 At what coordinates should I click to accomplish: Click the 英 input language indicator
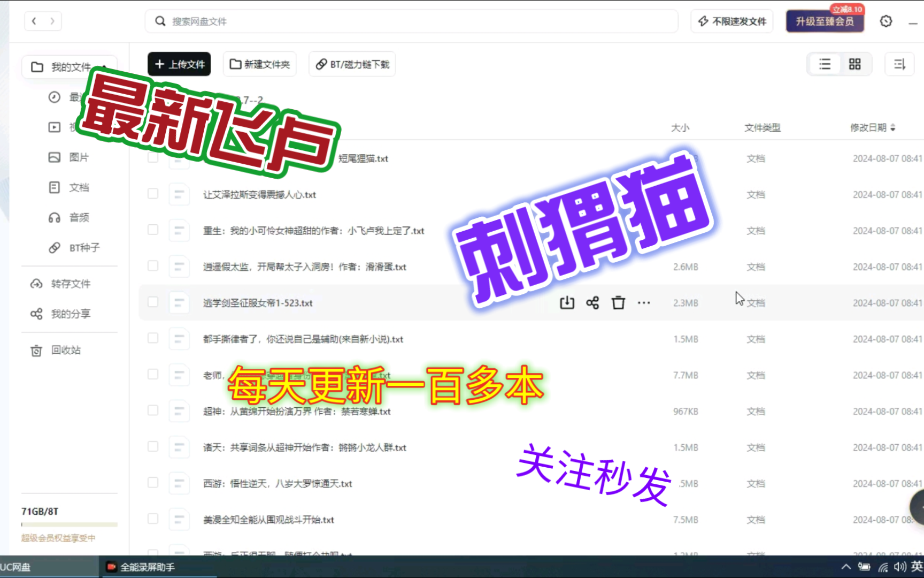(x=917, y=567)
